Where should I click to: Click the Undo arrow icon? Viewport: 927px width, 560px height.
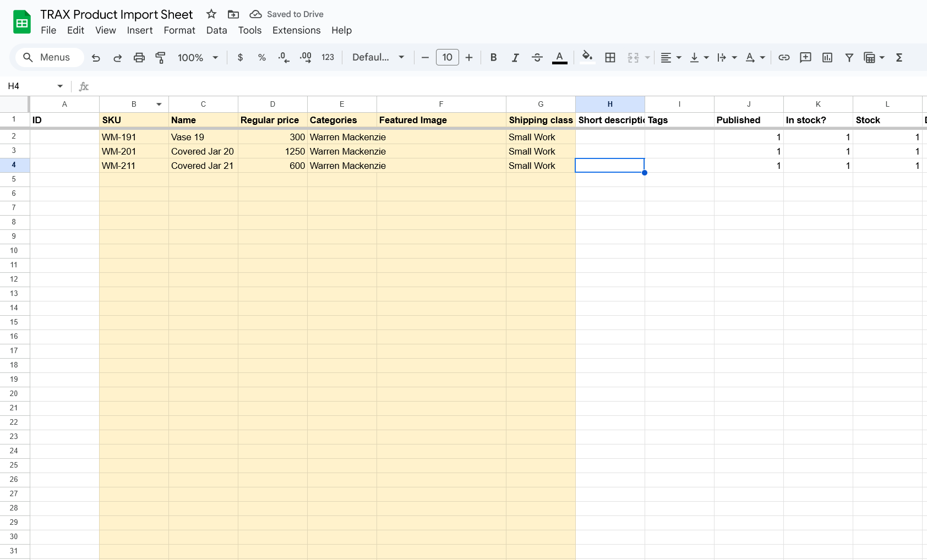point(96,58)
